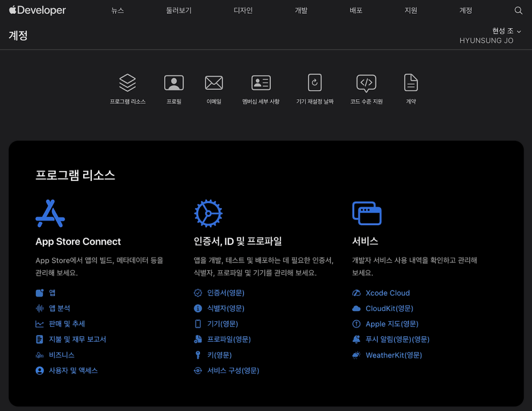The image size is (532, 411).
Task: Click the 기기 phone icon
Action: [x=198, y=324]
